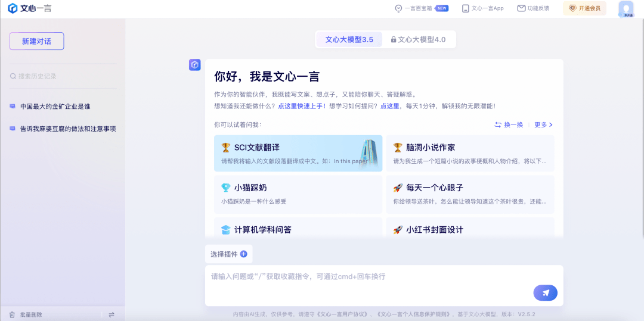Click the 文心一言 logo
The height and width of the screenshot is (321, 644).
click(30, 8)
